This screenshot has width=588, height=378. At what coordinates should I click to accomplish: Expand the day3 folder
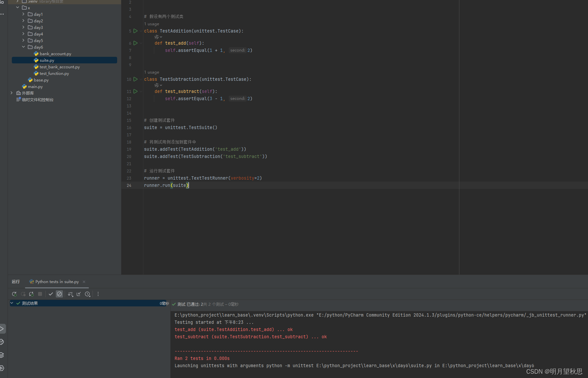click(23, 27)
